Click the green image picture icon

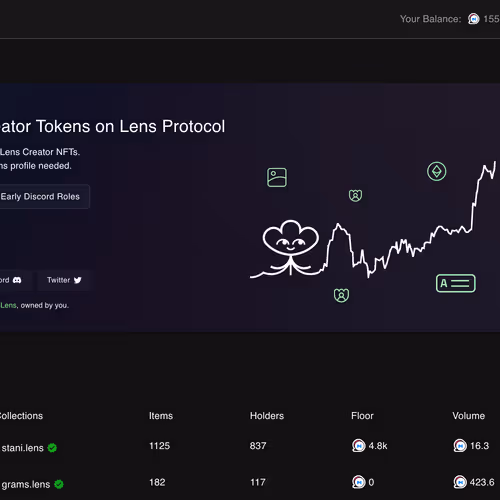point(277,177)
